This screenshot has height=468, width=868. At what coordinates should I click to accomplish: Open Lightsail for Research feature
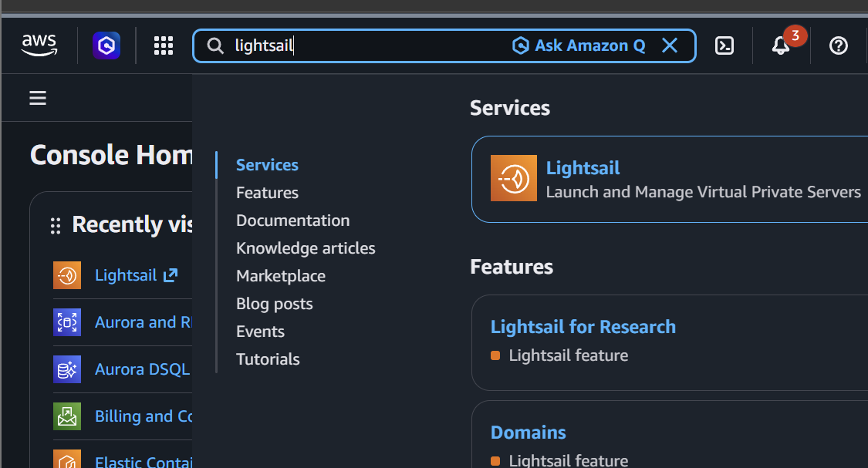[583, 326]
